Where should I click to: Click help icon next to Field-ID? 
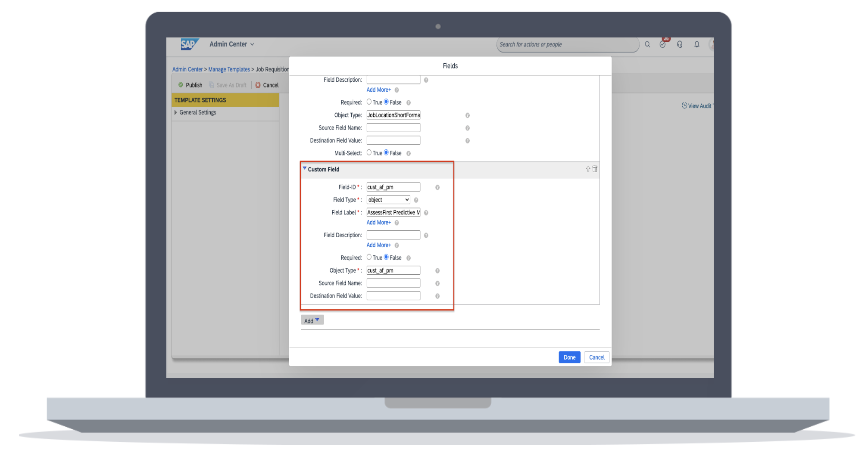coord(437,187)
